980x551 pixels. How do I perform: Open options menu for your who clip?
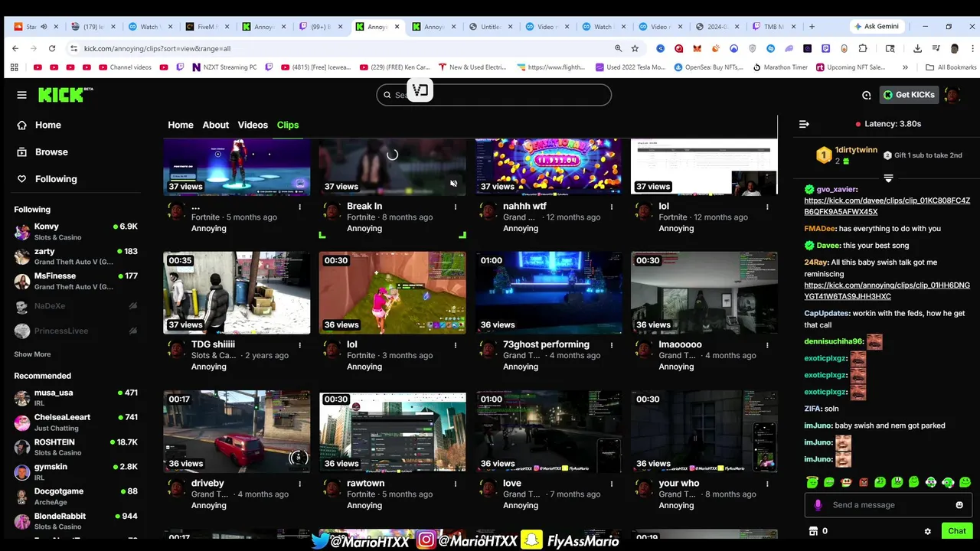click(768, 484)
